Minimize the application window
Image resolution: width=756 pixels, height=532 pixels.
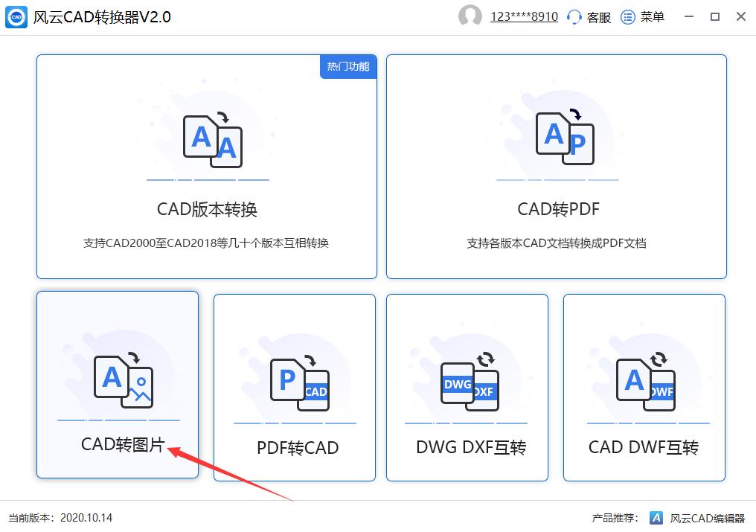point(688,16)
